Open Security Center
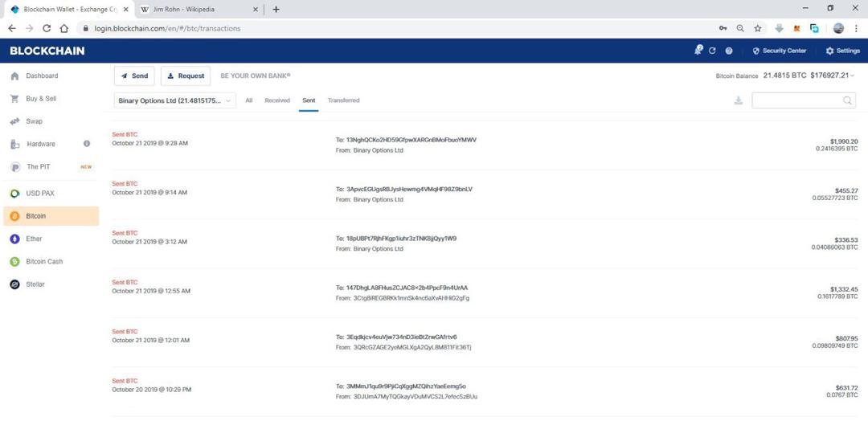The width and height of the screenshot is (868, 421). click(780, 51)
